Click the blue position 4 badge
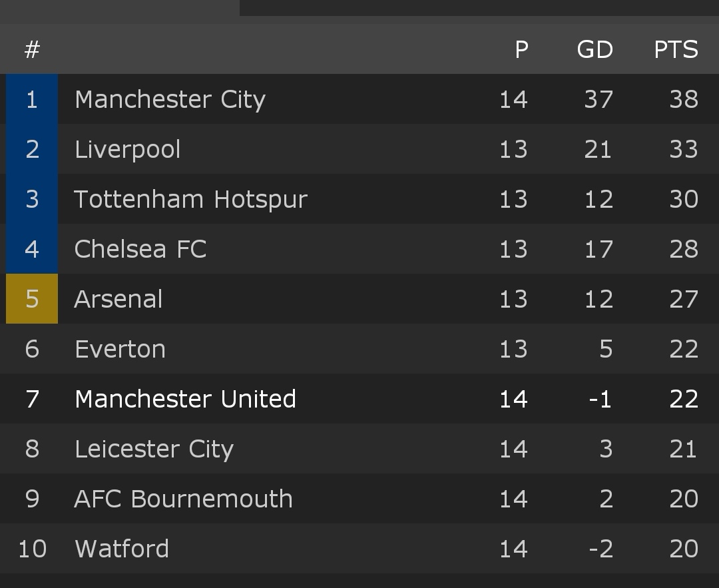This screenshot has height=588, width=719. (32, 249)
